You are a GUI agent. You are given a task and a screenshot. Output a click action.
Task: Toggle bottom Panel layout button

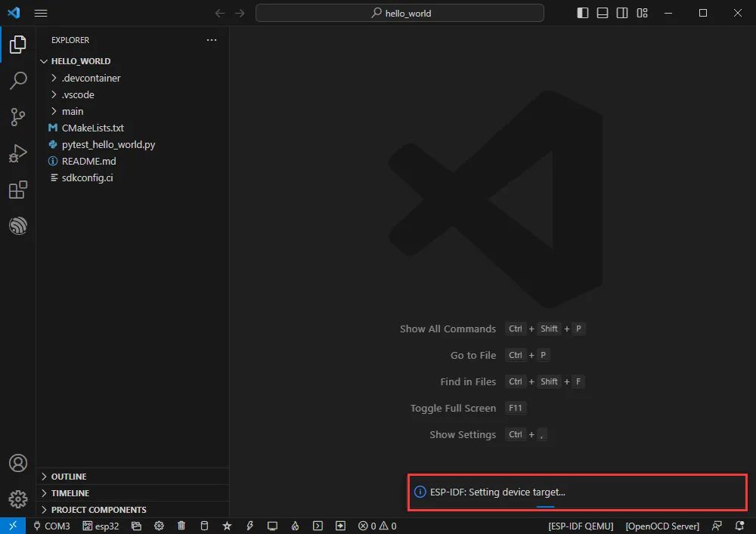pyautogui.click(x=603, y=13)
